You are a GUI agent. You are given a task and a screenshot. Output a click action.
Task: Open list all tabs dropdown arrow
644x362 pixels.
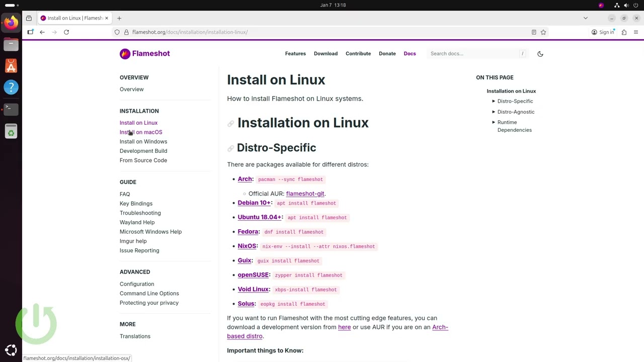click(585, 18)
